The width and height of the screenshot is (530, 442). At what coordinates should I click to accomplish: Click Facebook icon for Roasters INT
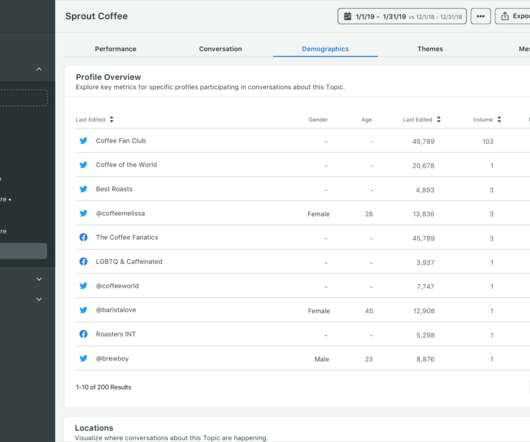(x=83, y=334)
